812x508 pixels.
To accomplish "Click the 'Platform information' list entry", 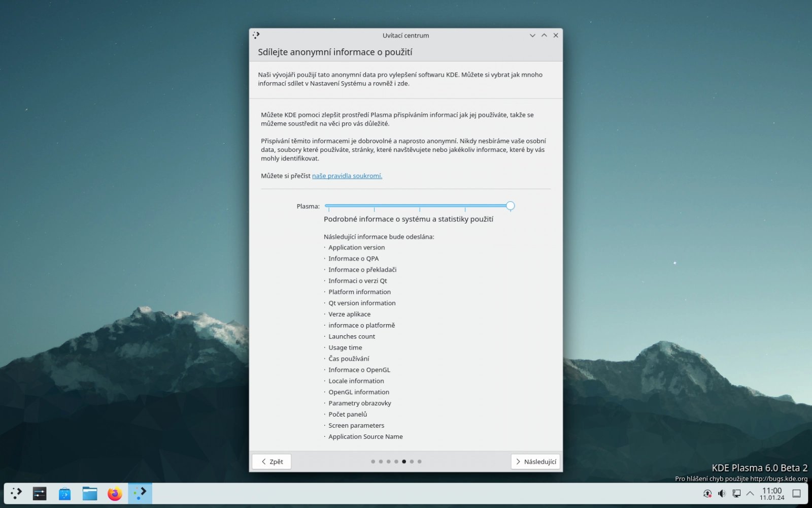I will [359, 292].
